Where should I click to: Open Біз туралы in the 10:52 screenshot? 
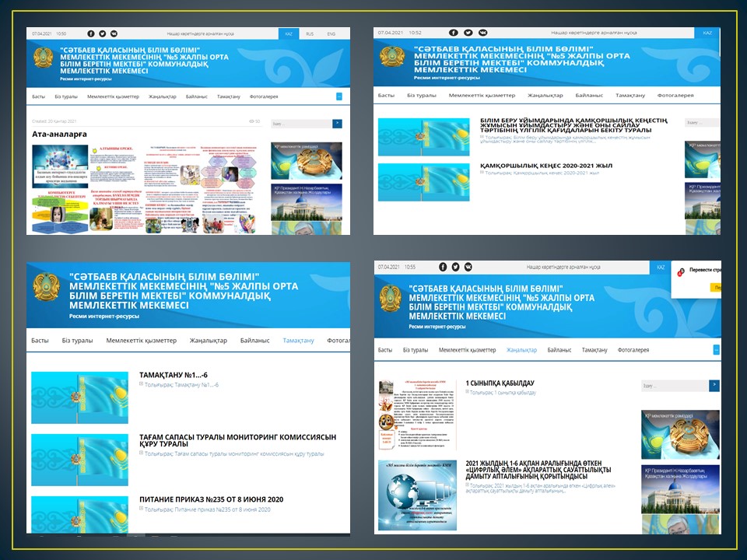(x=422, y=95)
